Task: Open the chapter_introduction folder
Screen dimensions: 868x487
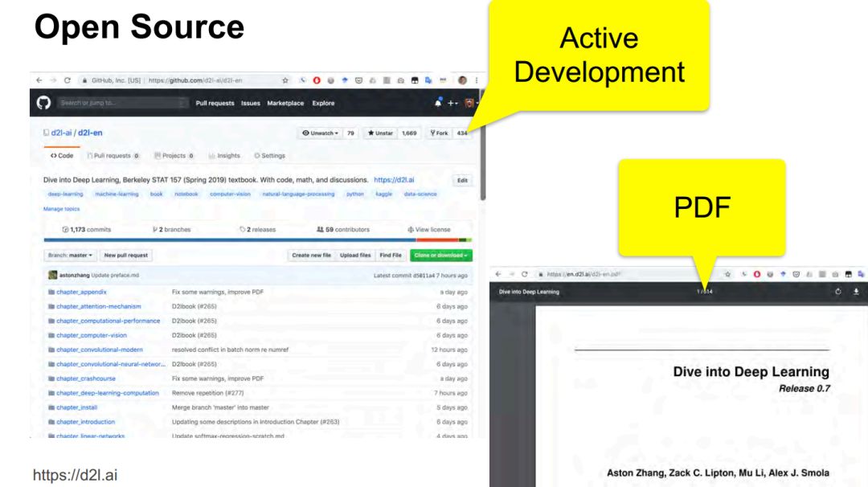Action: 86,422
